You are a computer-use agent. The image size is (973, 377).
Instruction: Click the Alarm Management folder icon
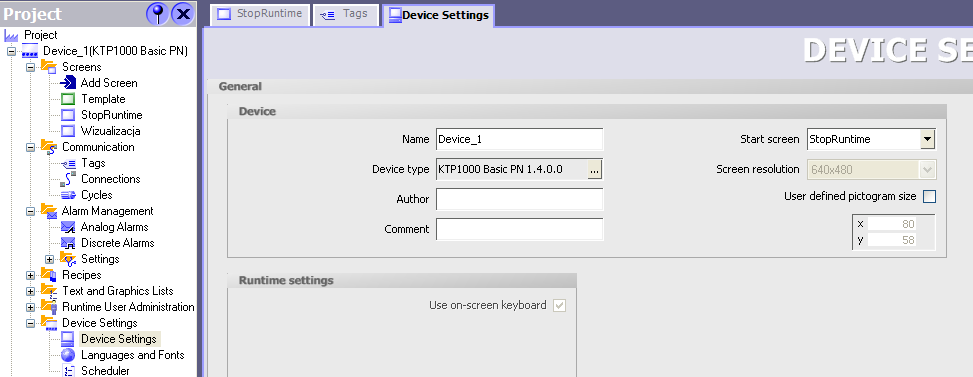pos(48,211)
